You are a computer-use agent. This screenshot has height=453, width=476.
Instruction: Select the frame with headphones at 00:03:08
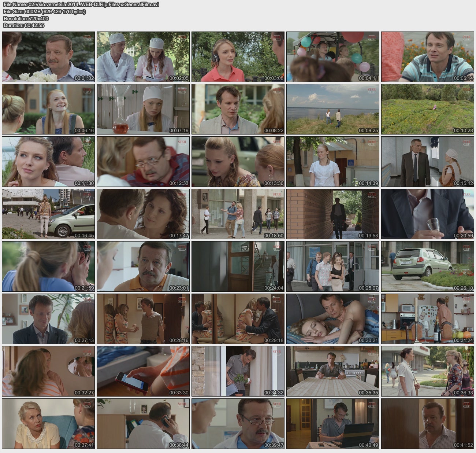(238, 57)
